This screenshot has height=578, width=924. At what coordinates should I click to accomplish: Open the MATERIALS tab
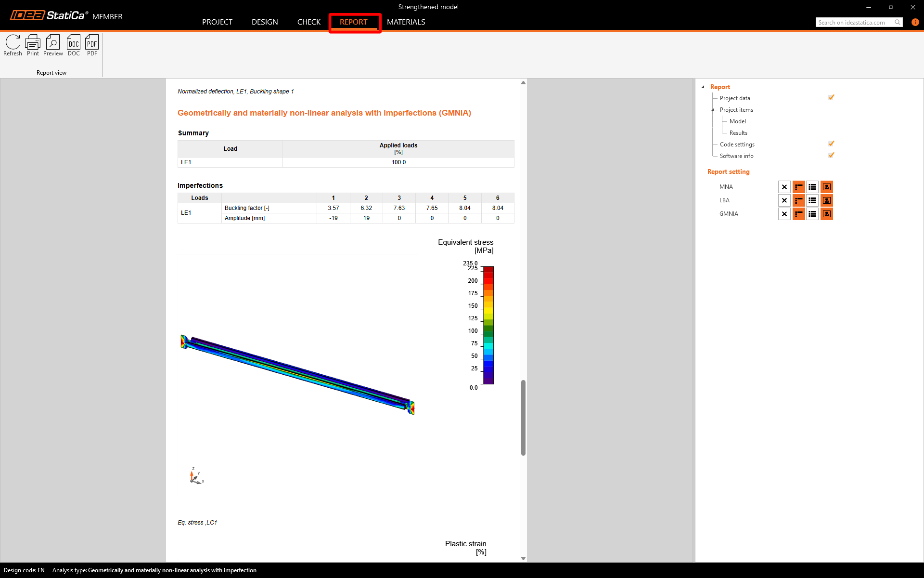406,22
